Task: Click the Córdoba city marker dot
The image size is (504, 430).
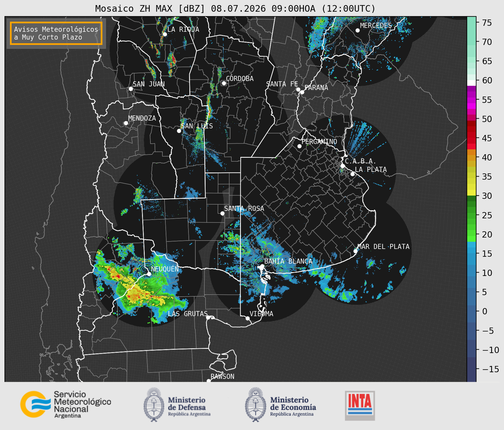Action: click(x=224, y=83)
